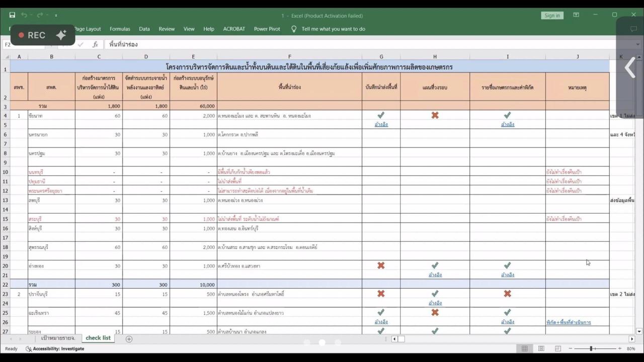The width and height of the screenshot is (644, 362).
Task: Open the Power Pivot ribbon tab
Action: tap(267, 29)
